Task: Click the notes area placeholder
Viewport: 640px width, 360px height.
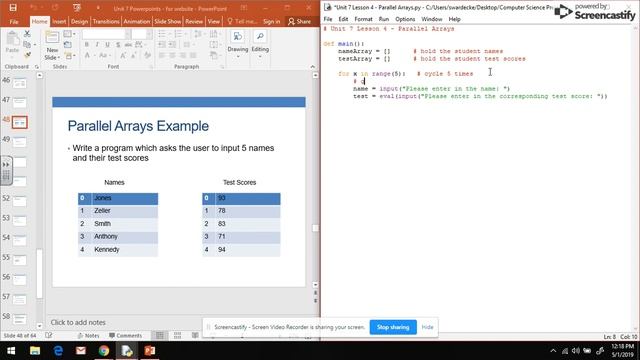Action: point(78,322)
